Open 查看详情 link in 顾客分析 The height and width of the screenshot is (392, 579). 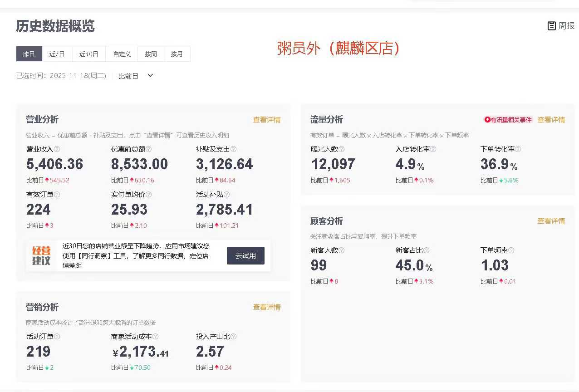pyautogui.click(x=551, y=221)
